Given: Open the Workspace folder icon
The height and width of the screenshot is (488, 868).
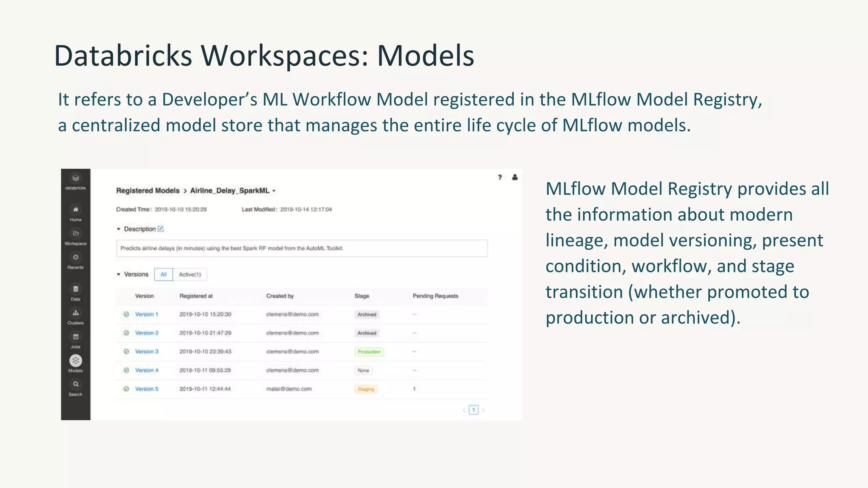Looking at the screenshot, I should coord(75,234).
